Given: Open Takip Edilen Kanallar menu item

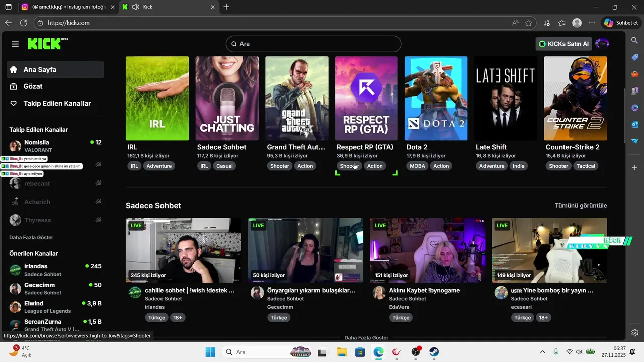Looking at the screenshot, I should (55, 103).
